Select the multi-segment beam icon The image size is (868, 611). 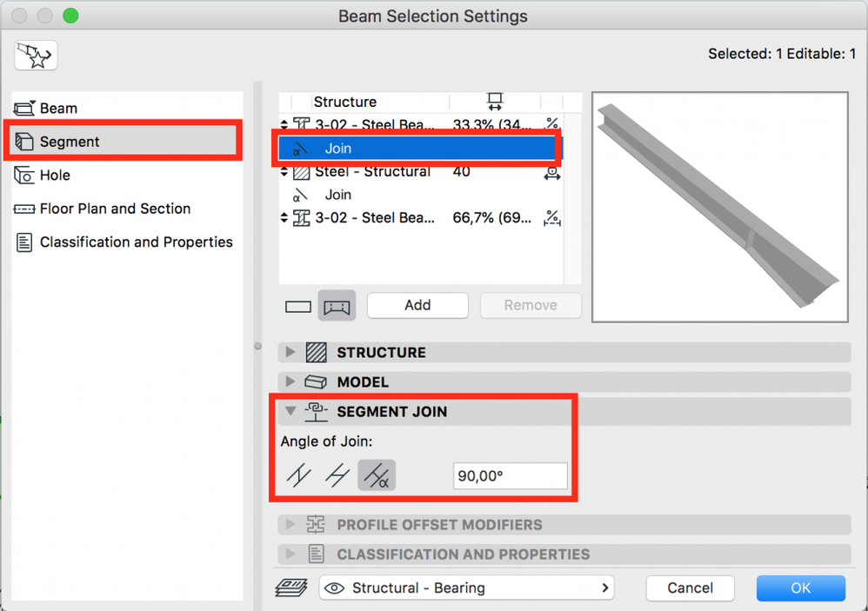(337, 306)
